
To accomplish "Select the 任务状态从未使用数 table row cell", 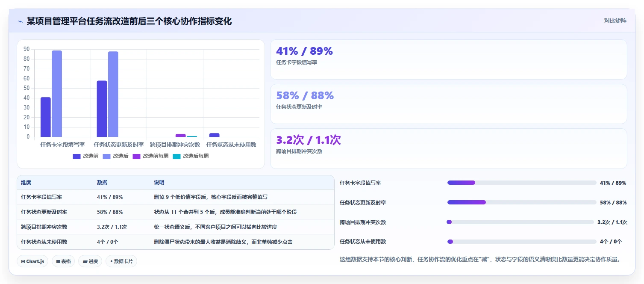I will pyautogui.click(x=44, y=242).
